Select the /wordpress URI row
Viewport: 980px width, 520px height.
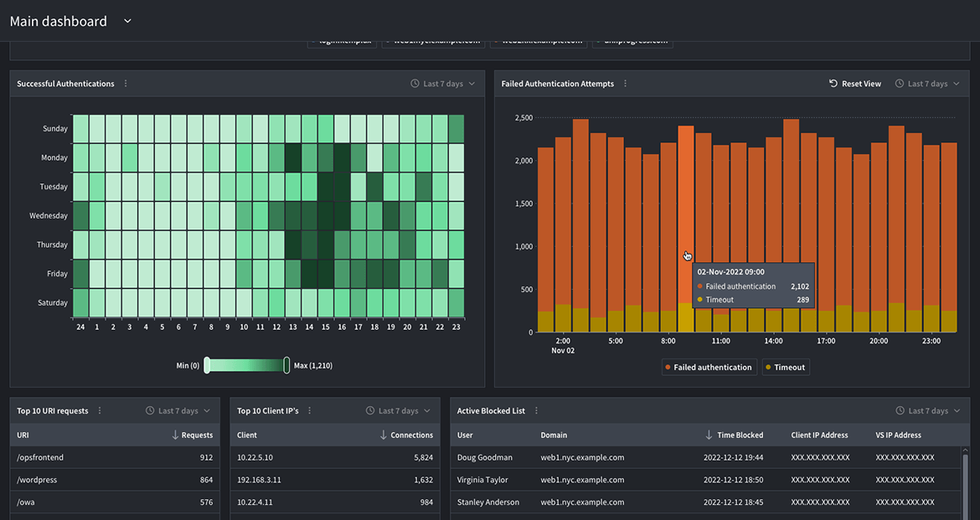click(114, 480)
